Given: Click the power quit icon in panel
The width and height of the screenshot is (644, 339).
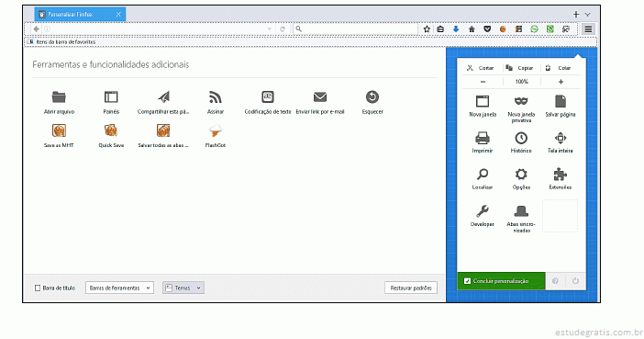Looking at the screenshot, I should tap(575, 281).
